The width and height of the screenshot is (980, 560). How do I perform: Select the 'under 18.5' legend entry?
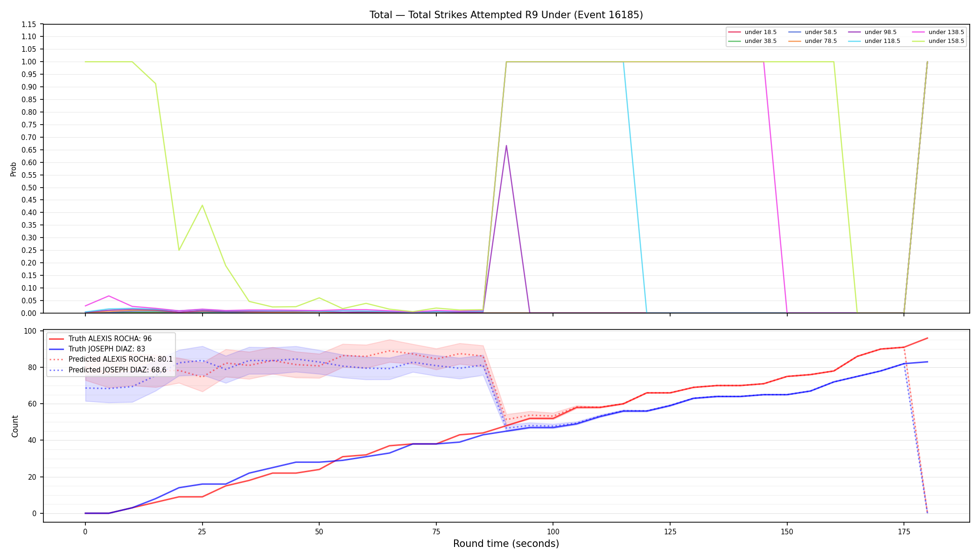click(752, 32)
